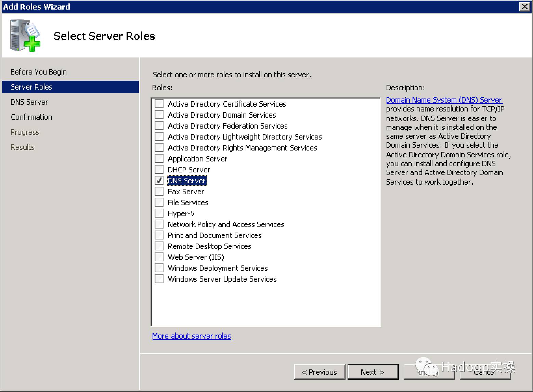Check Active Directory Domain Services

tap(159, 115)
